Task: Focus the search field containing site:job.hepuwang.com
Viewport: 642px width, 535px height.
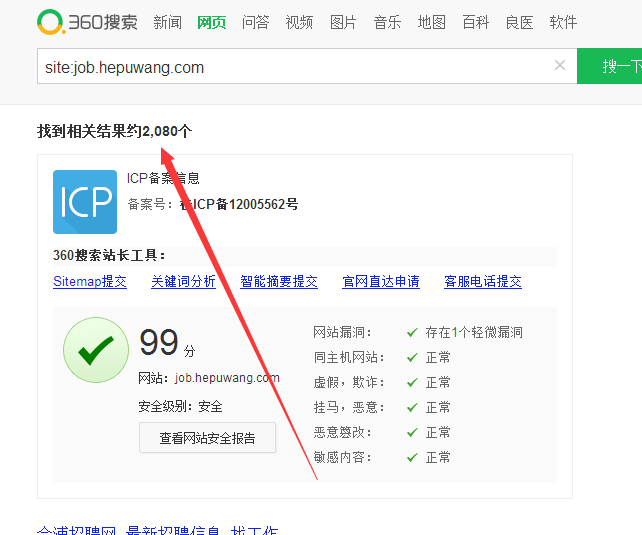Action: pos(290,67)
